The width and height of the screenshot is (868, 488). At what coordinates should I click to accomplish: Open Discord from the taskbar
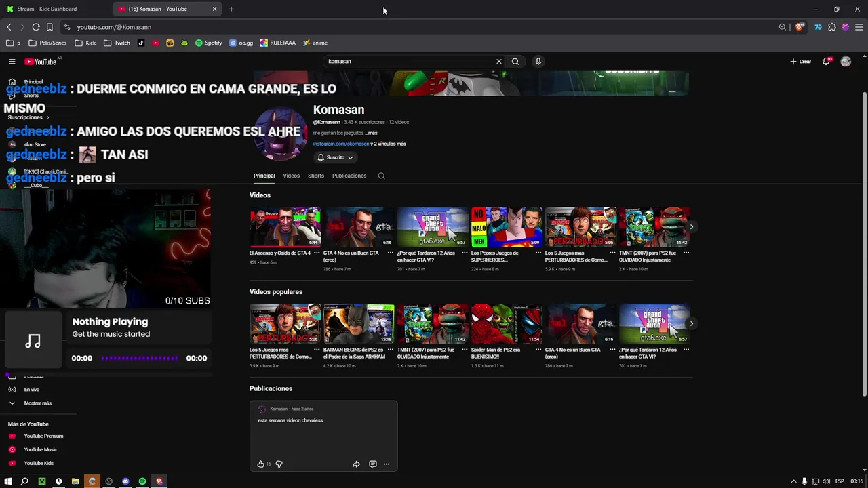pyautogui.click(x=125, y=481)
